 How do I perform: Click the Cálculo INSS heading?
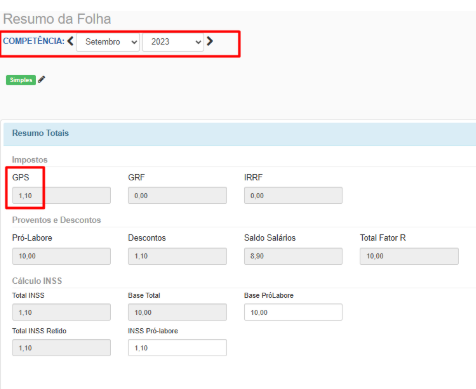pos(37,281)
